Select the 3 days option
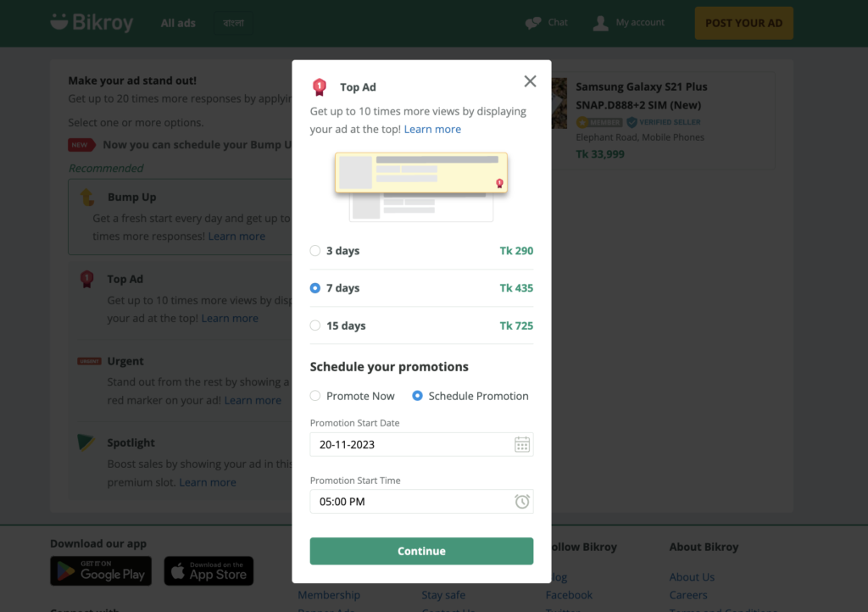 [315, 251]
